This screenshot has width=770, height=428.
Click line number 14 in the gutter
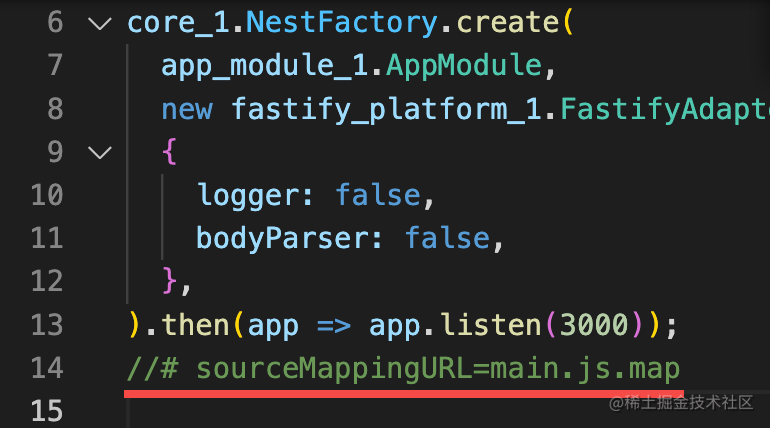click(47, 368)
